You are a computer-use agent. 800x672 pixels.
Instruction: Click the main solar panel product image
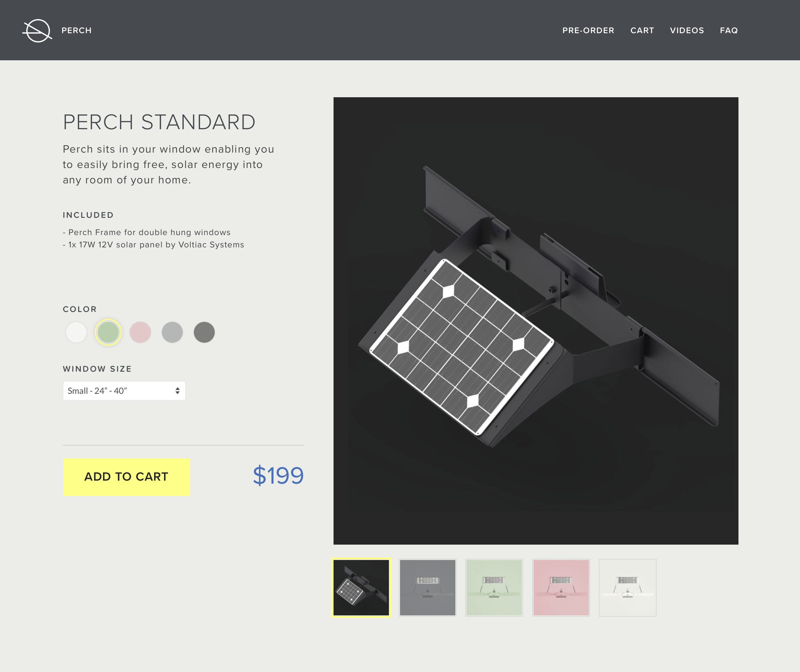(x=536, y=321)
